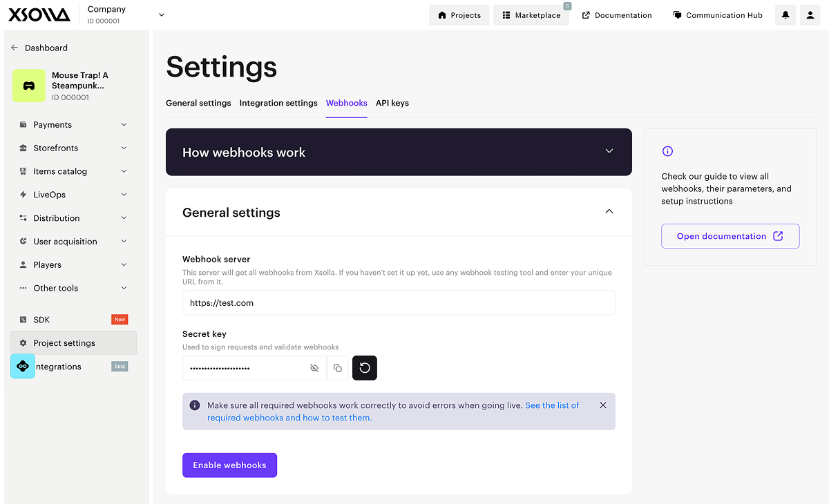
Task: Copy the secret key to clipboard
Action: coord(338,368)
